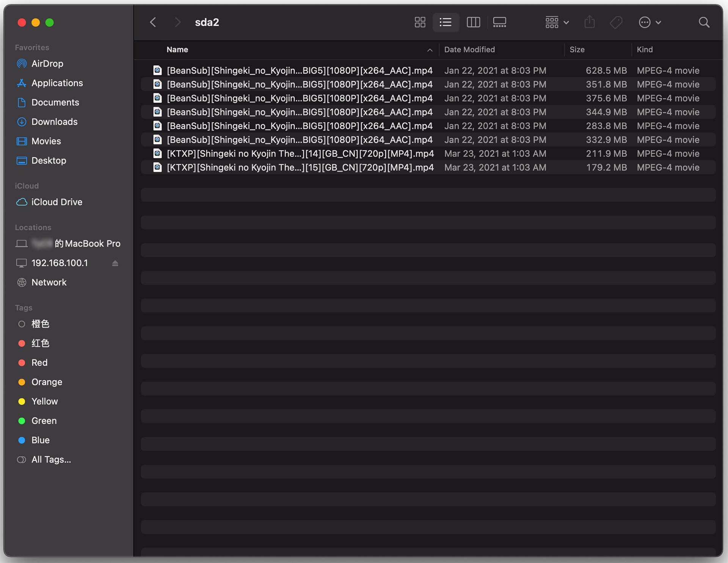Select list view toggle

coord(446,22)
